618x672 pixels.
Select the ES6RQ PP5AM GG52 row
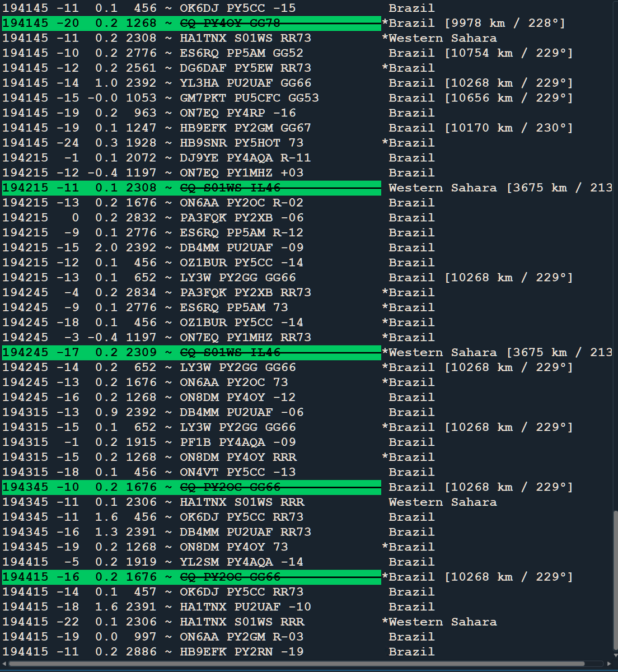click(x=307, y=53)
